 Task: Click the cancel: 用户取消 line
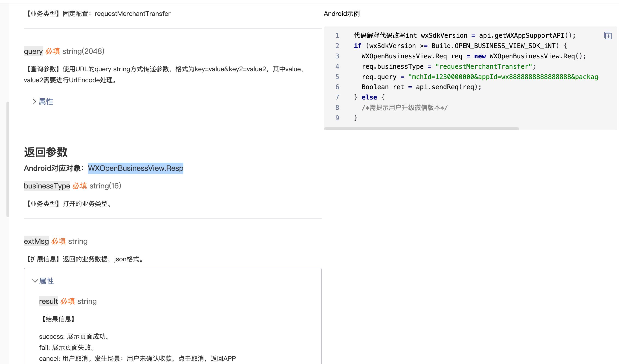(137, 359)
